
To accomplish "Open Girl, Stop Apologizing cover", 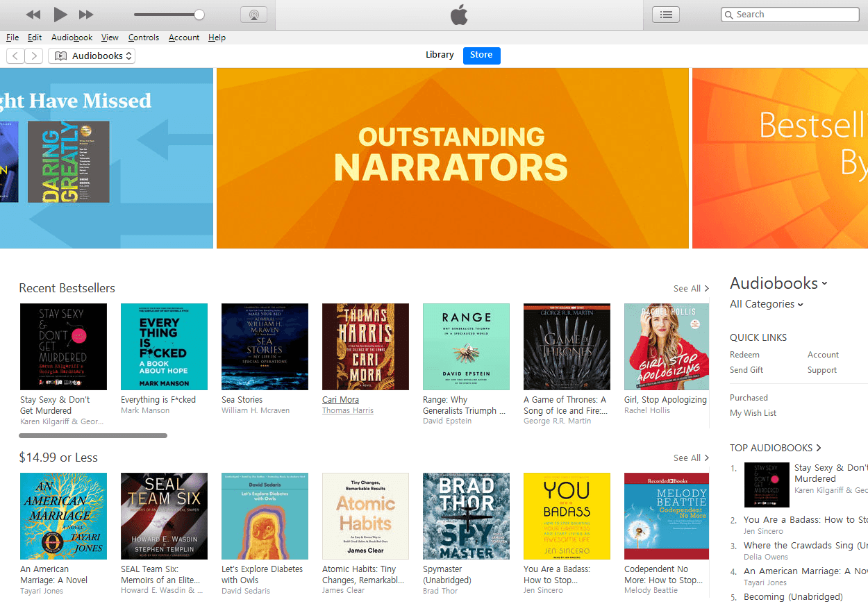I will click(x=667, y=346).
